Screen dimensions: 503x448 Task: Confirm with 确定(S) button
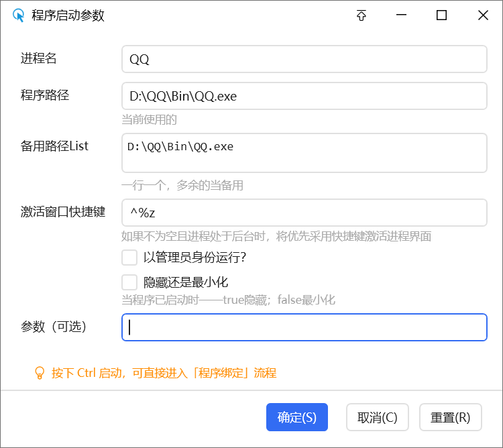pos(297,417)
